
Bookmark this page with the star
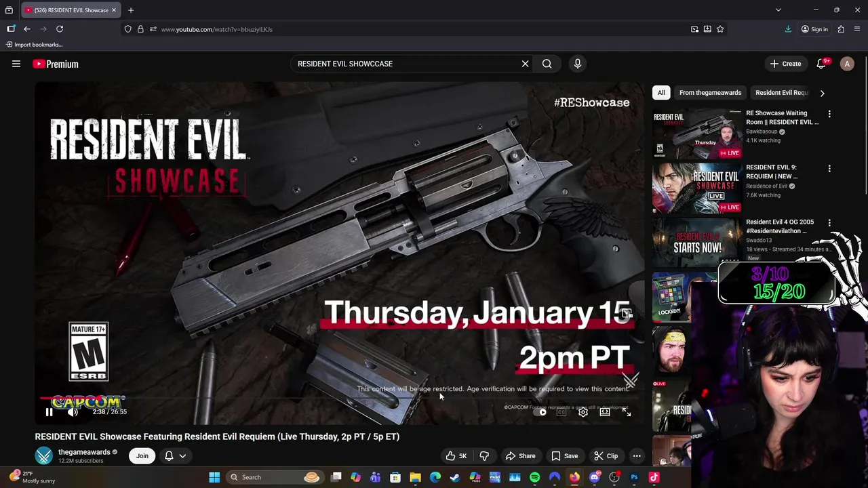[x=720, y=29]
